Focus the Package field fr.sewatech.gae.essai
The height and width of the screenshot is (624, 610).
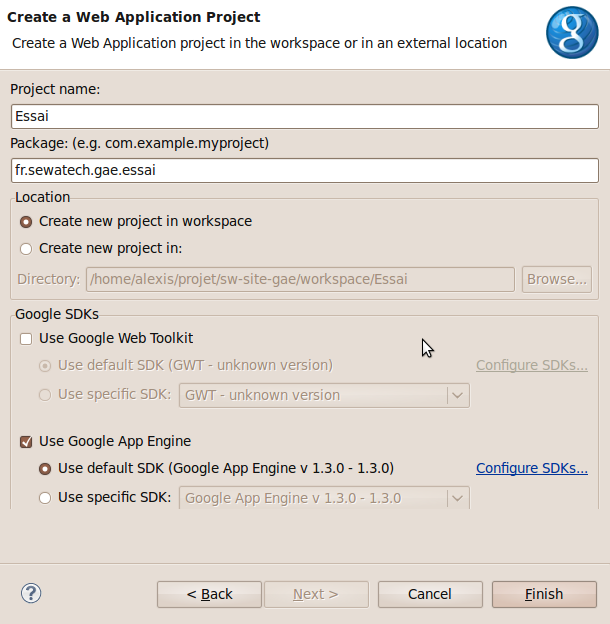pyautogui.click(x=305, y=171)
